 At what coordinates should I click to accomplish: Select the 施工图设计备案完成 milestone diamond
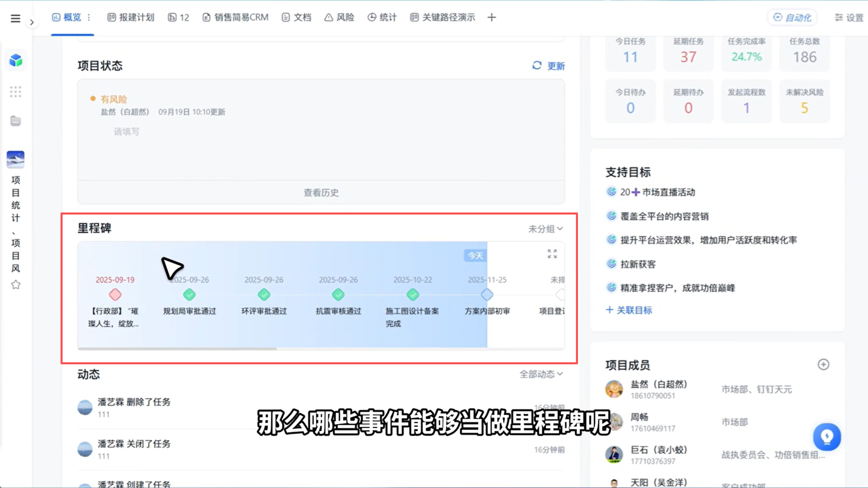[413, 294]
